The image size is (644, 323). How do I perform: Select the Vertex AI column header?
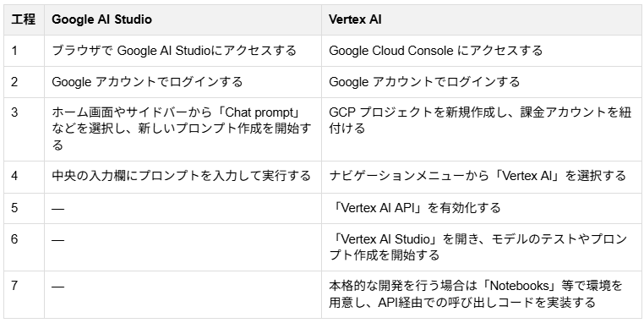482,19
